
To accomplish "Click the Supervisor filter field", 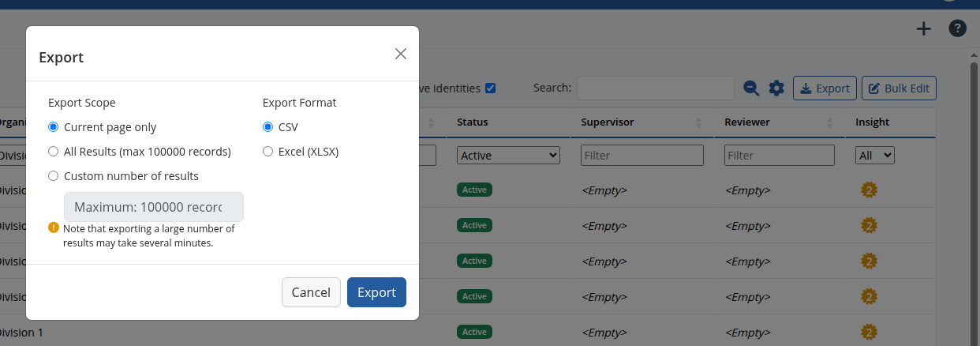I will (x=642, y=156).
